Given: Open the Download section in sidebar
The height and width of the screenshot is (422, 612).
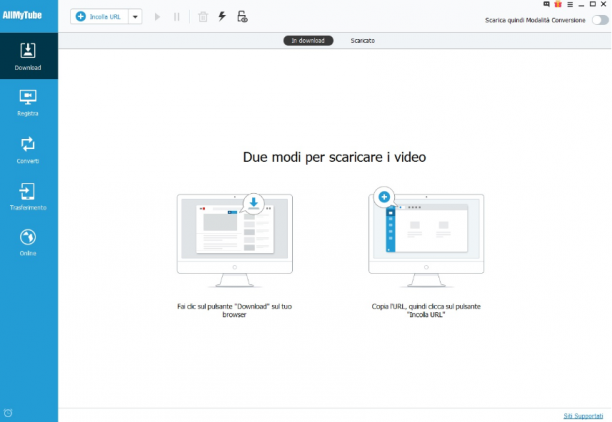Looking at the screenshot, I should click(x=28, y=56).
